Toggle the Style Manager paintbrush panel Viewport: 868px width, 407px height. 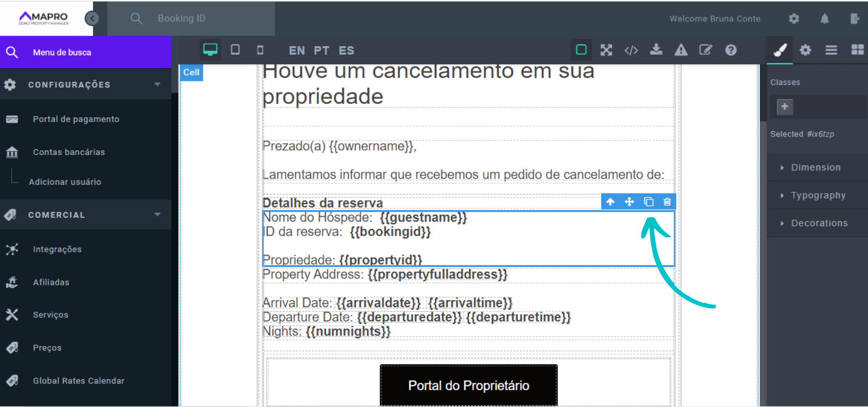(x=779, y=50)
